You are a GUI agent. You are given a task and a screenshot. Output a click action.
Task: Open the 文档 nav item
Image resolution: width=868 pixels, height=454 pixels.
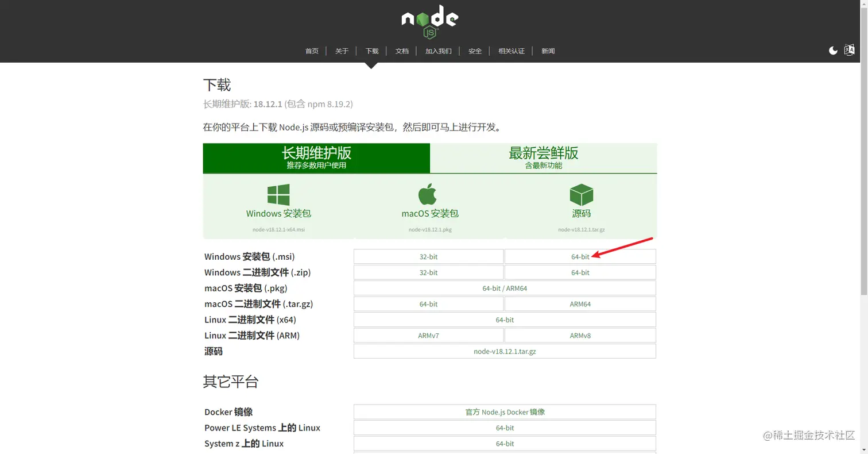point(402,51)
